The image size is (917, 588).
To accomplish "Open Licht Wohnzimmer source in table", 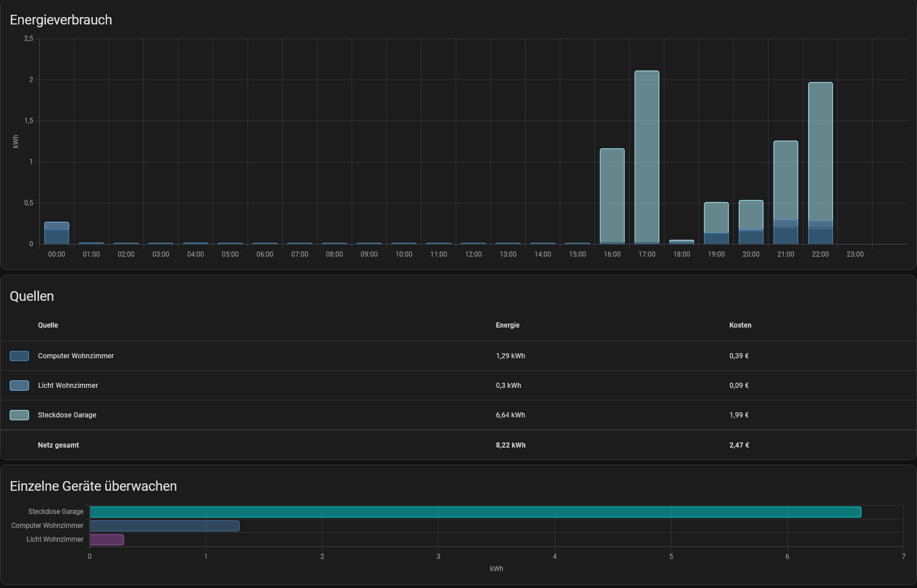I will 68,386.
